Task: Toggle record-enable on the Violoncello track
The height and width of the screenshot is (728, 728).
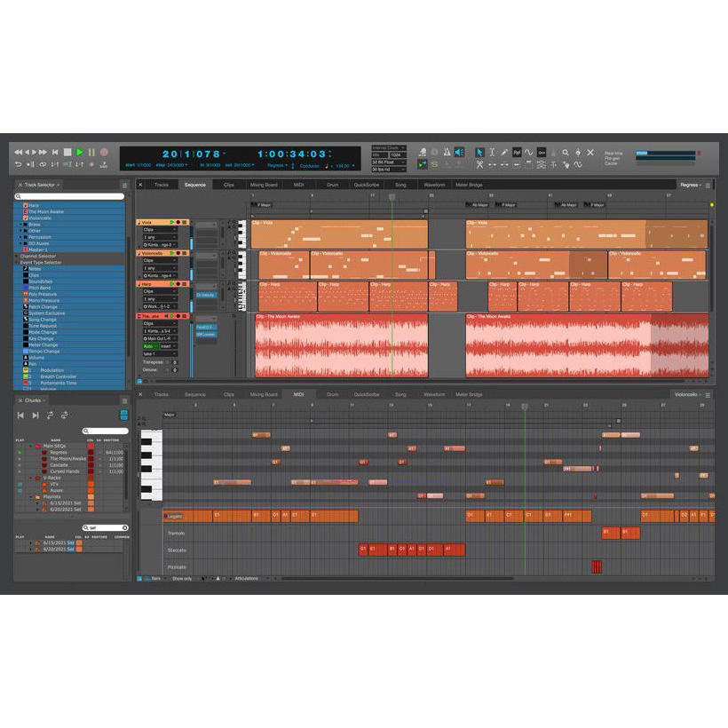Action: pyautogui.click(x=178, y=254)
